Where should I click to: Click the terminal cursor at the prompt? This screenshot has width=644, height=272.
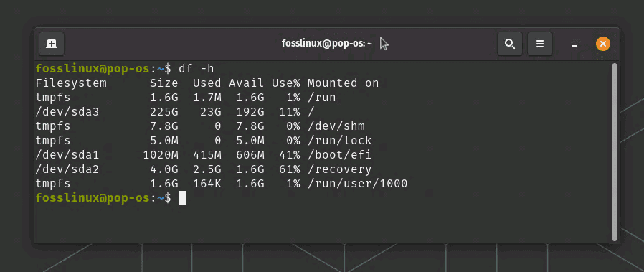182,198
